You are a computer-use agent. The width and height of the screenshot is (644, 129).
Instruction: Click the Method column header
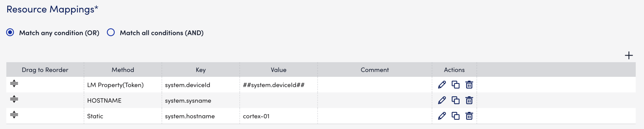[x=123, y=70]
